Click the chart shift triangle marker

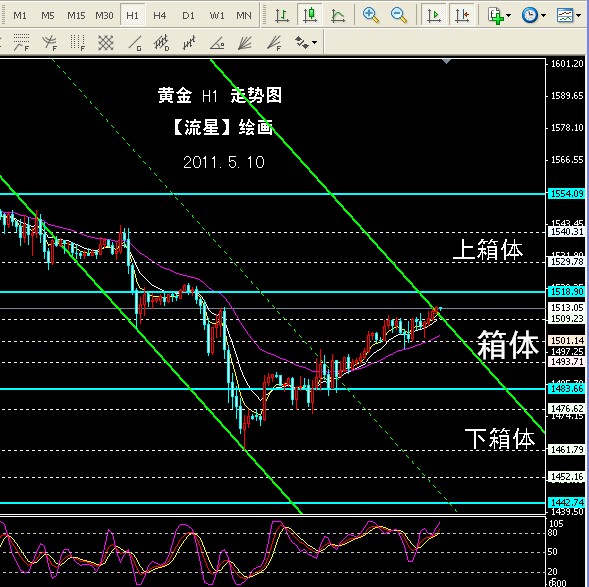(446, 61)
